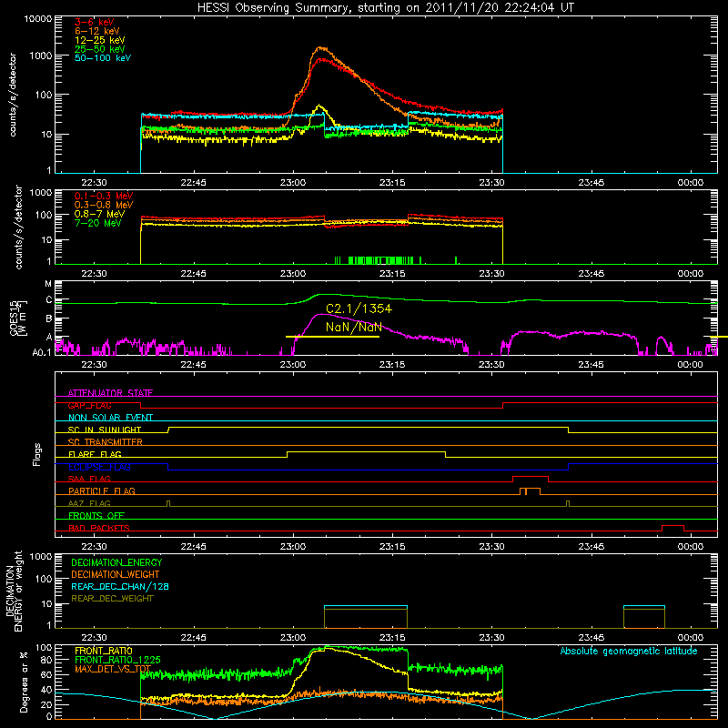Click the DECIMATION ENERGY or weight axis title
The image size is (728, 728).
tap(14, 591)
